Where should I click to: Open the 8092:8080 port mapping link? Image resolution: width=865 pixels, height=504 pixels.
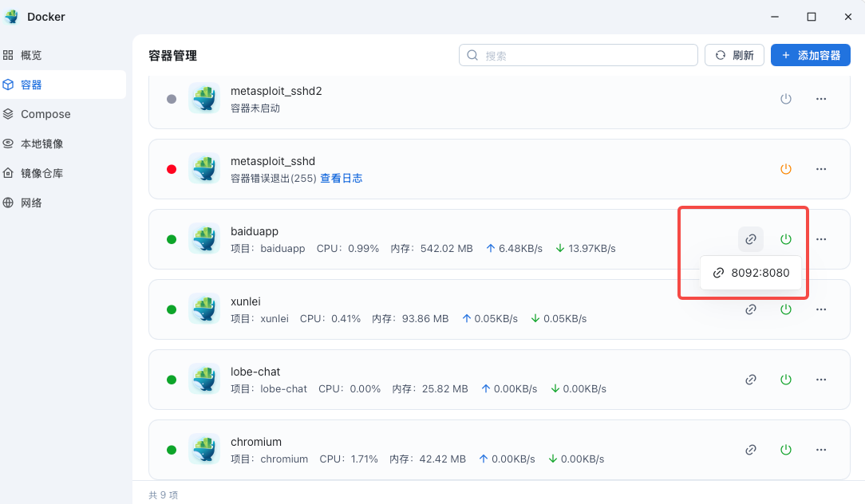[751, 273]
